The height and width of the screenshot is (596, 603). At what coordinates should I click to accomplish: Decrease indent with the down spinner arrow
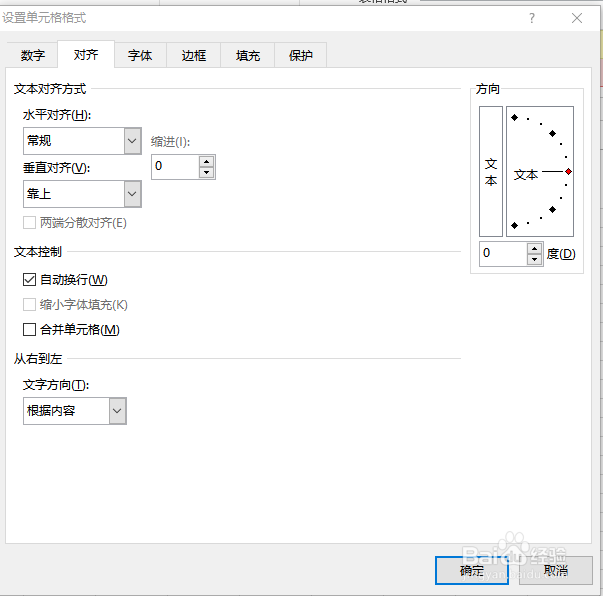click(x=207, y=172)
